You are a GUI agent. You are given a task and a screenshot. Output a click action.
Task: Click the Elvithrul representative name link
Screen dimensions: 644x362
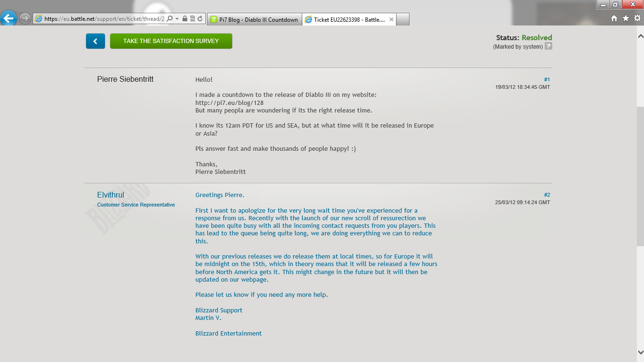[111, 195]
